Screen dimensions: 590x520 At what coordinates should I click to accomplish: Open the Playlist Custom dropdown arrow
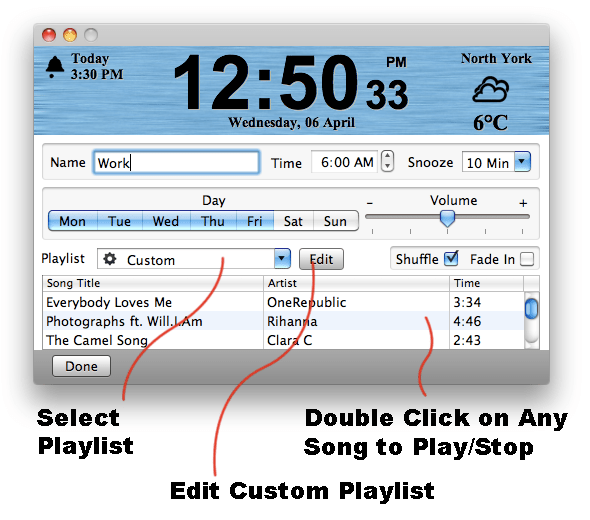[282, 258]
